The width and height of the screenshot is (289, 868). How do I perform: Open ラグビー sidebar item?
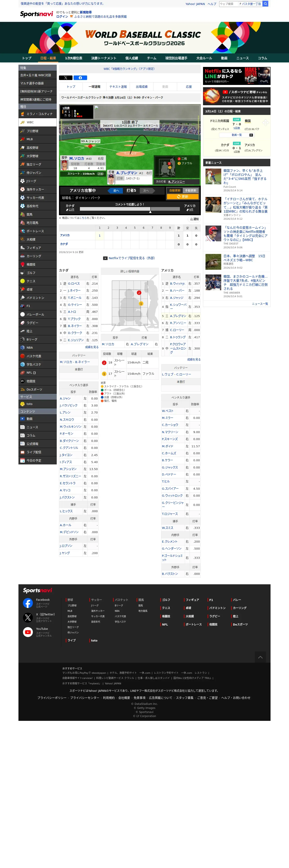click(x=37, y=323)
